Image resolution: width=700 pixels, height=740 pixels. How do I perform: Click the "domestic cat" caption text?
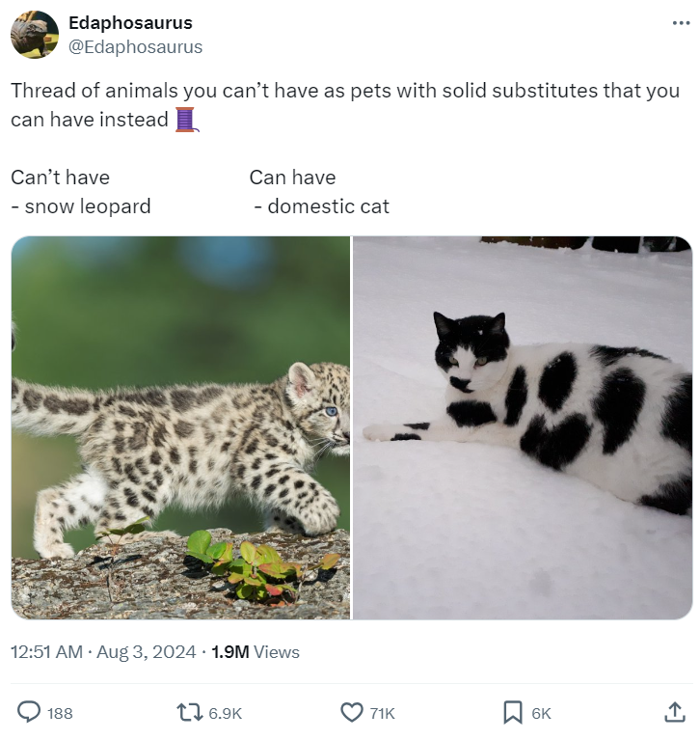328,206
